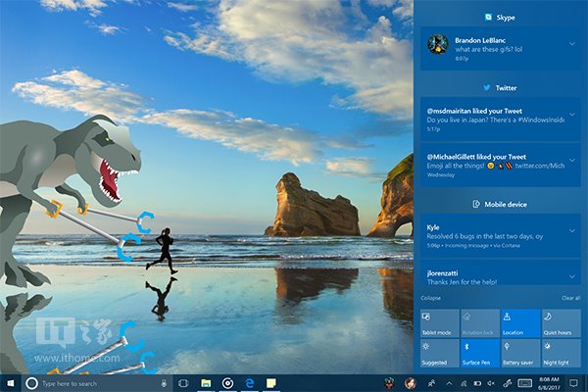Toggle the Rotation lock quick action
Viewport: 588px width, 392px height.
[x=480, y=323]
